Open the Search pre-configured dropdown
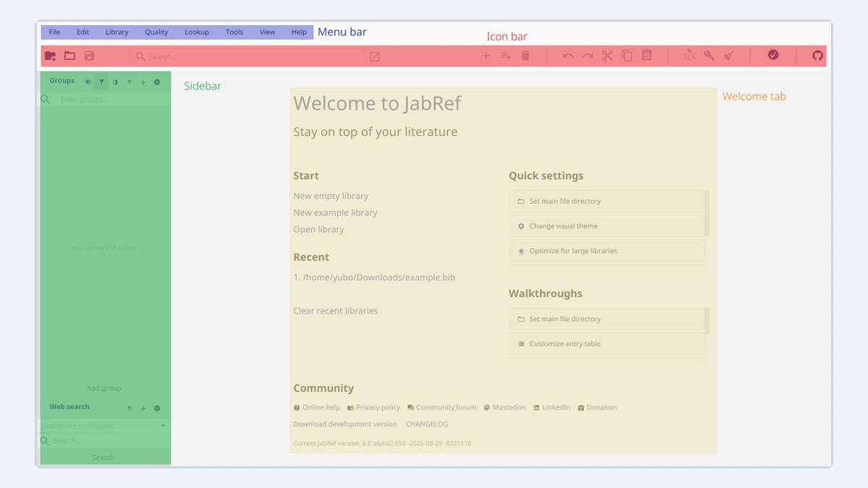The height and width of the screenshot is (488, 868). (x=104, y=426)
